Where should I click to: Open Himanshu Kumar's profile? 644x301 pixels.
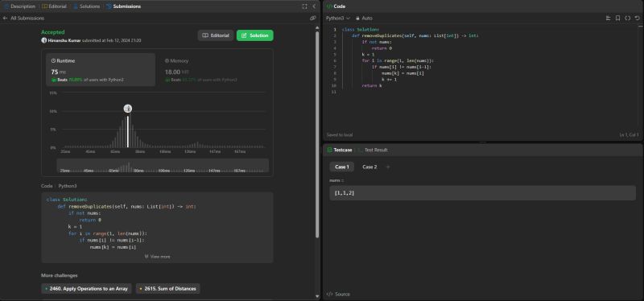point(64,41)
